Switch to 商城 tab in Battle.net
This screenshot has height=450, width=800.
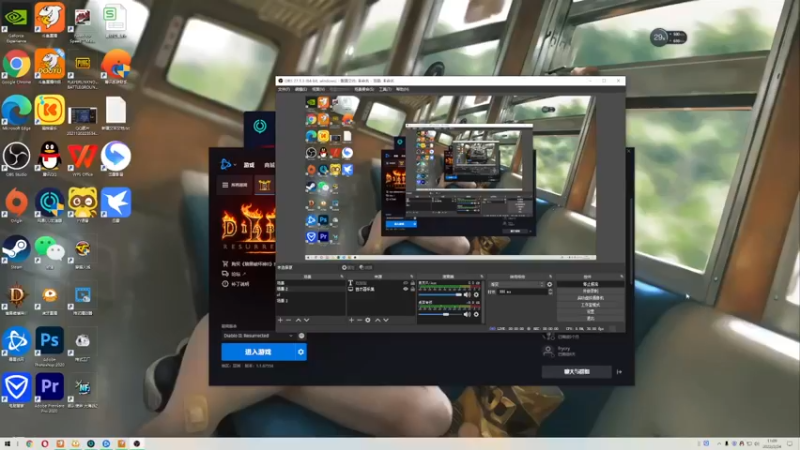[269, 165]
